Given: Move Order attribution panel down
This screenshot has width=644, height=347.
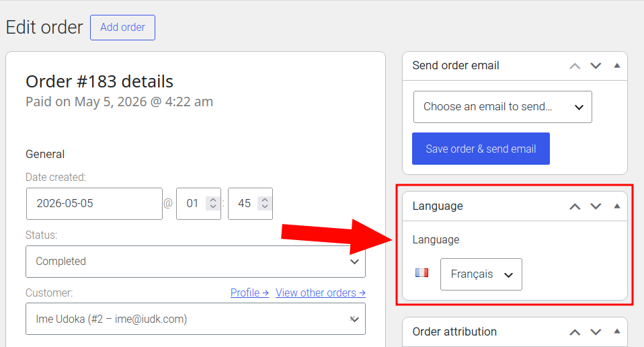Looking at the screenshot, I should (x=596, y=332).
